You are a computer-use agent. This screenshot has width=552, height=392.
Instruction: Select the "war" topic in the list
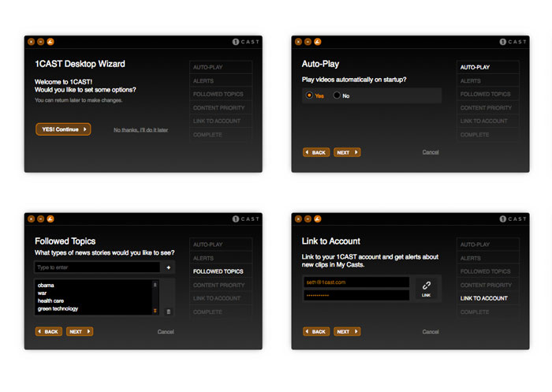[x=43, y=293]
